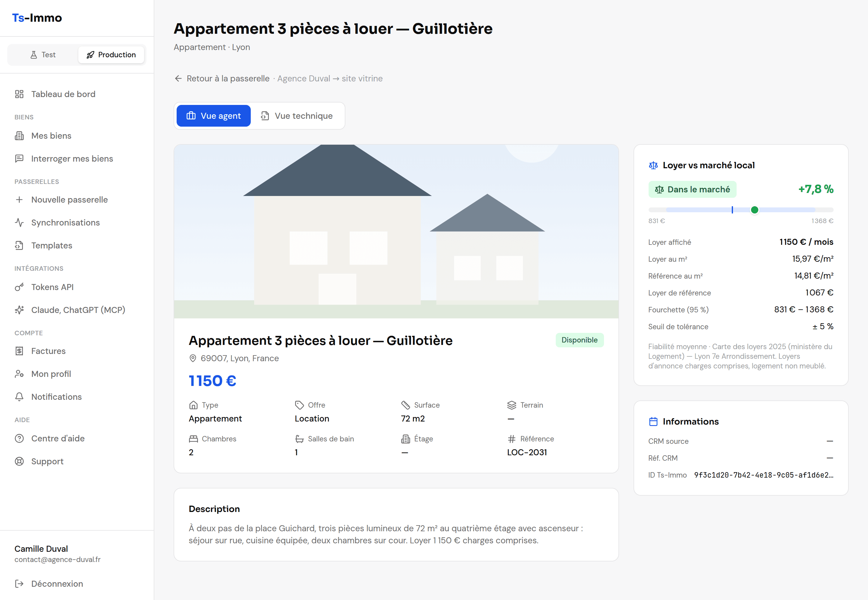Click the back arrow icon before Retour à la passerelle
868x600 pixels.
click(178, 79)
